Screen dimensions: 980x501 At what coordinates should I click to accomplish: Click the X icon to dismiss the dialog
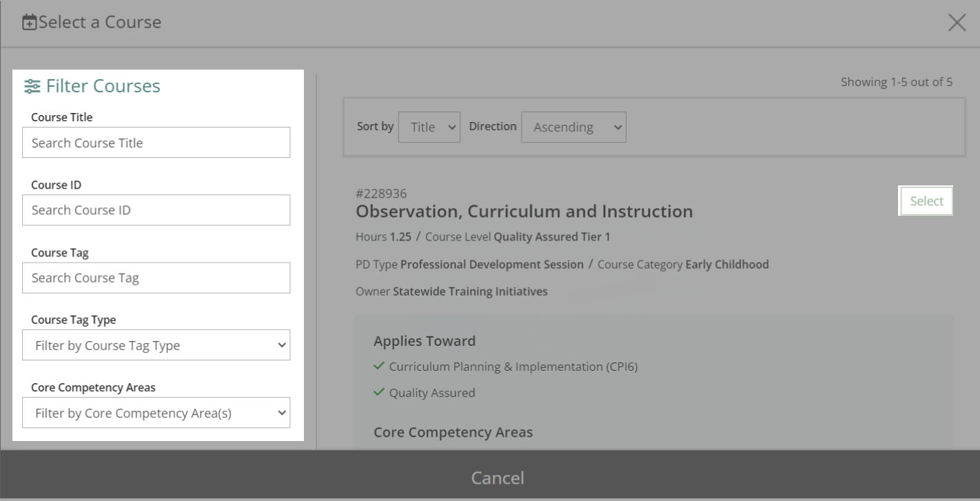click(957, 22)
